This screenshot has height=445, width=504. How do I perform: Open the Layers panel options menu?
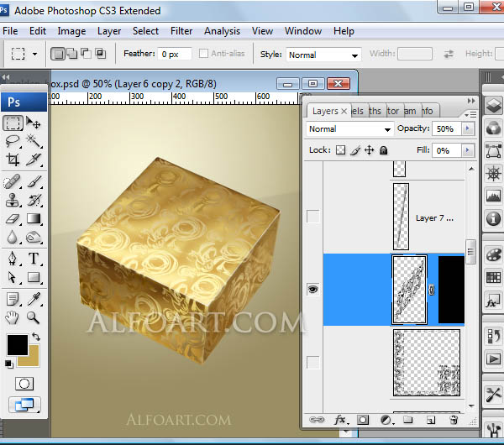470,114
